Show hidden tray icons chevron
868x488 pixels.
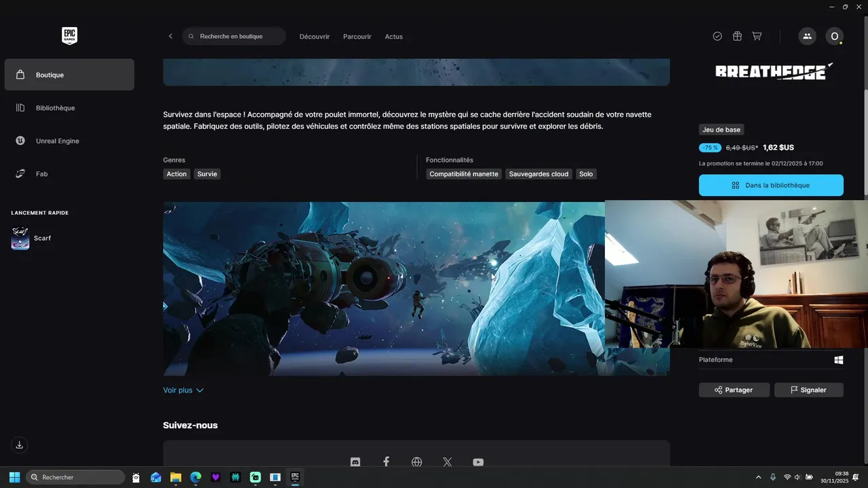pos(758,477)
